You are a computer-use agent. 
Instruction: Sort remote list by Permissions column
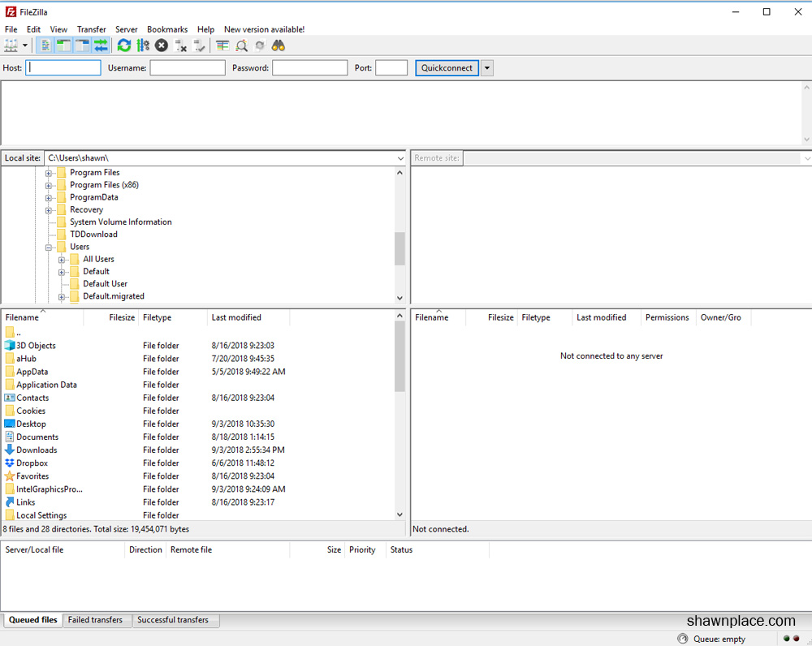click(667, 317)
